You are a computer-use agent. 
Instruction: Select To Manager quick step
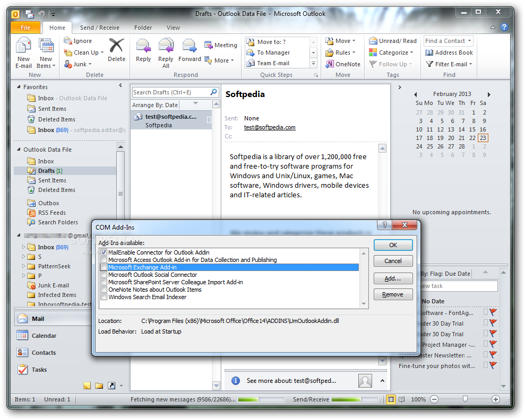[273, 52]
